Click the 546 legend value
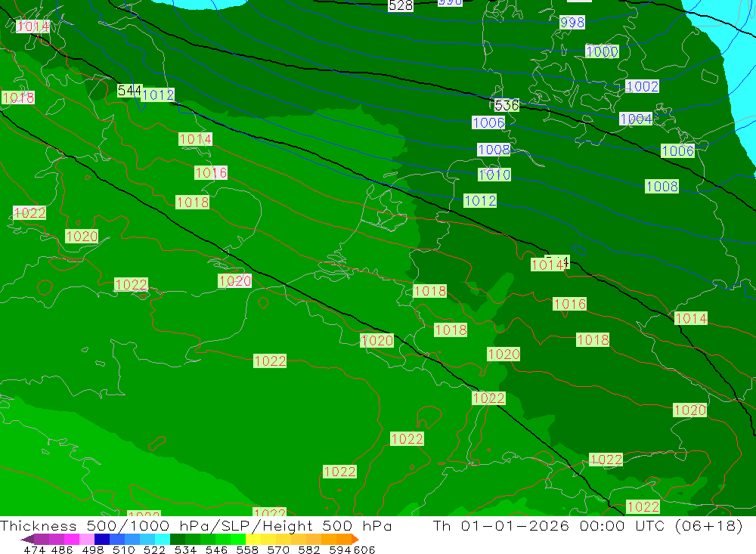 tap(216, 549)
